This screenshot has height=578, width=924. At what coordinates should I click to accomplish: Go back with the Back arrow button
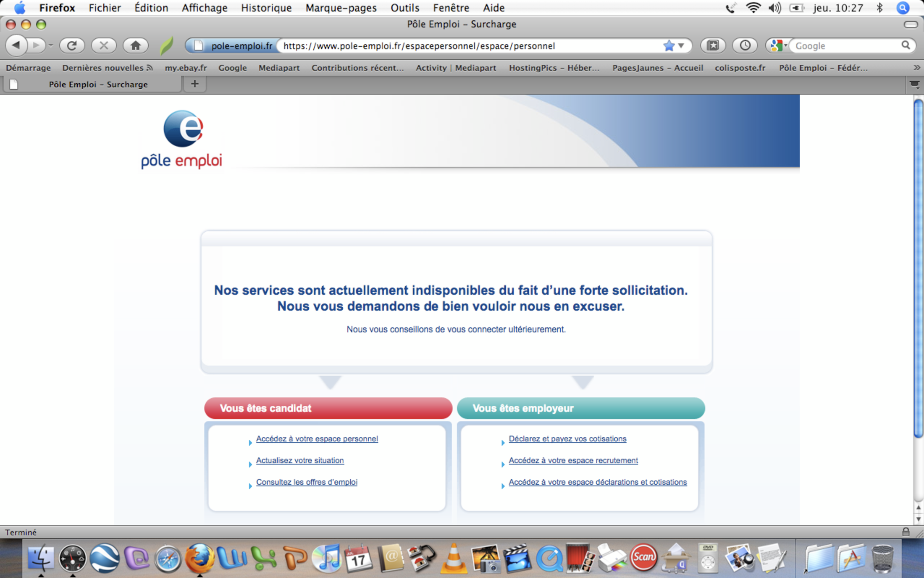pyautogui.click(x=16, y=45)
